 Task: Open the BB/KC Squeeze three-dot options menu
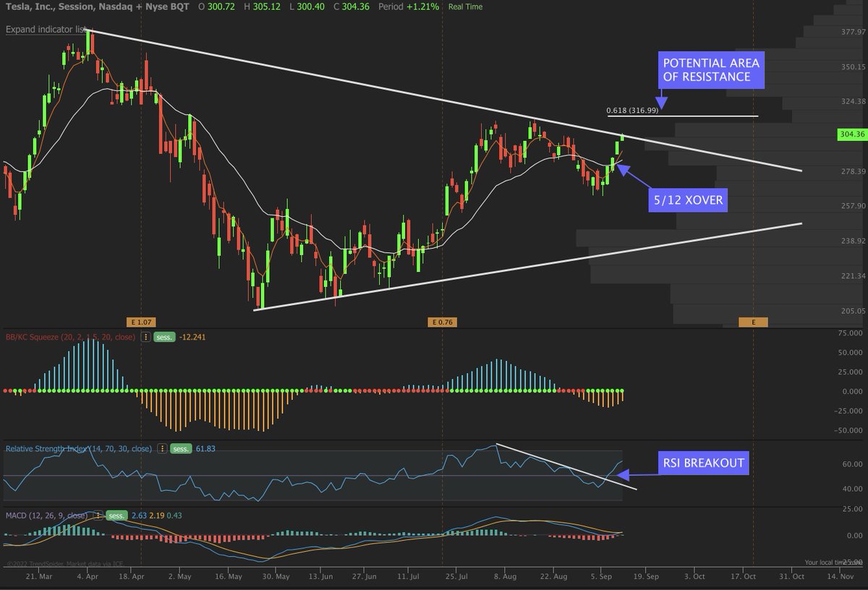pos(147,337)
